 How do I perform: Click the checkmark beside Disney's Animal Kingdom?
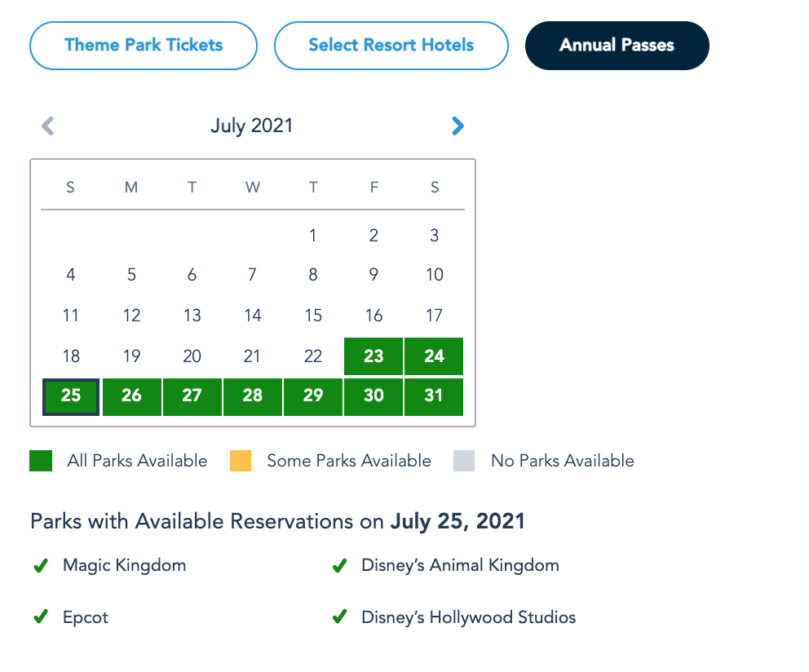pyautogui.click(x=339, y=566)
